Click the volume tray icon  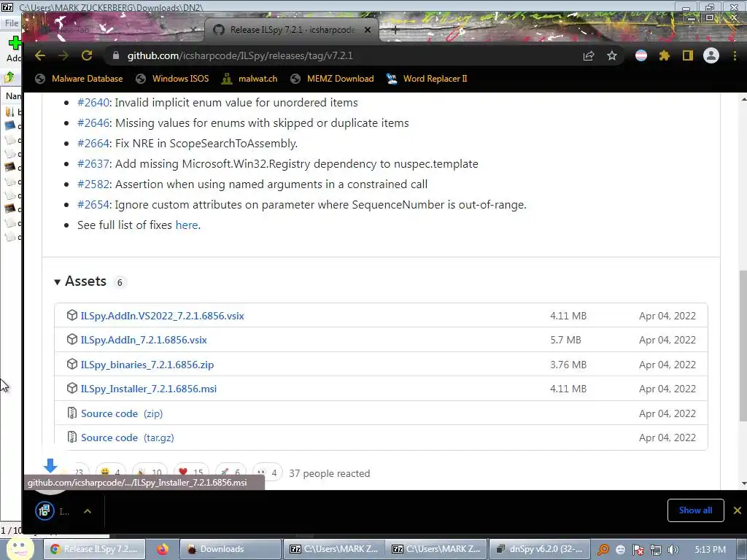673,550
